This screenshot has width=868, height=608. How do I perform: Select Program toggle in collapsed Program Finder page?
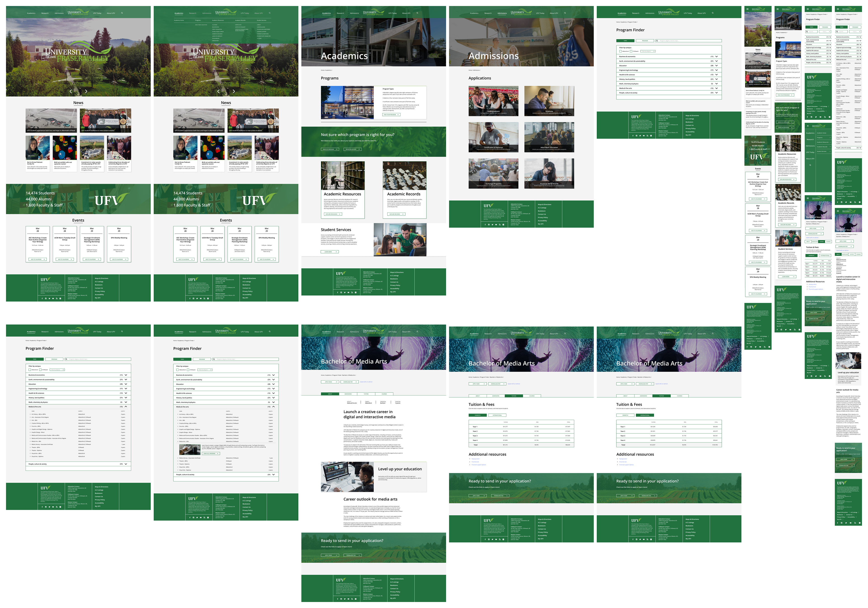(x=645, y=41)
